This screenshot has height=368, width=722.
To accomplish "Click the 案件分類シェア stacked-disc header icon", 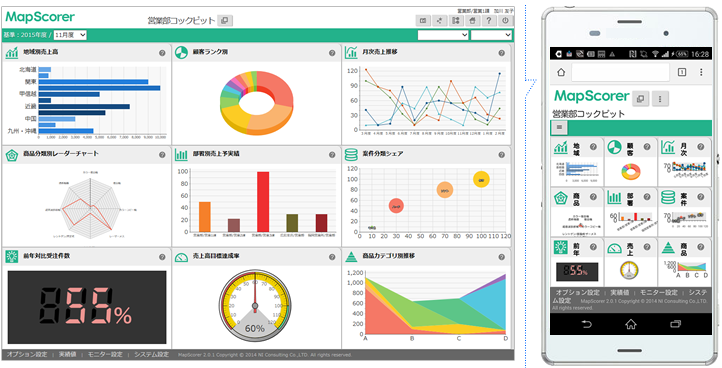I will 351,155.
